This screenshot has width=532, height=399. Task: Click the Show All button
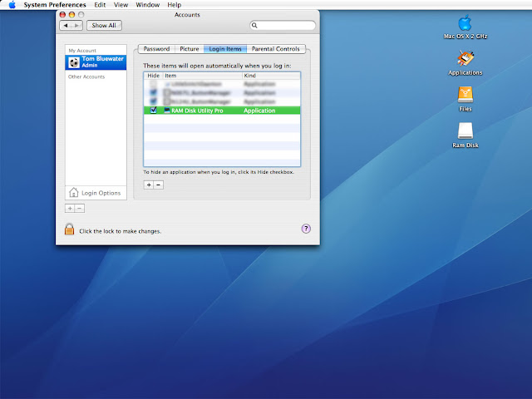104,26
